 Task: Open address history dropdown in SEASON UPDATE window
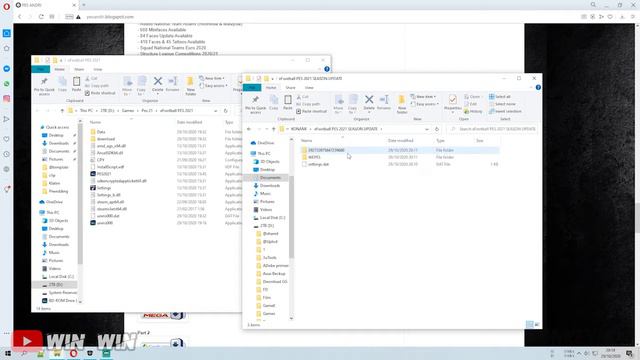coord(427,129)
